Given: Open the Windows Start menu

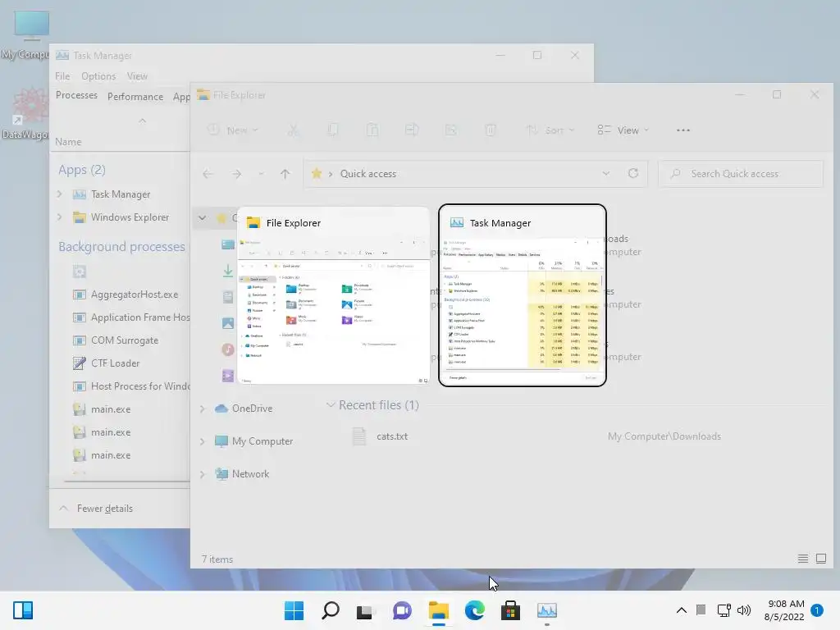Looking at the screenshot, I should 294,610.
